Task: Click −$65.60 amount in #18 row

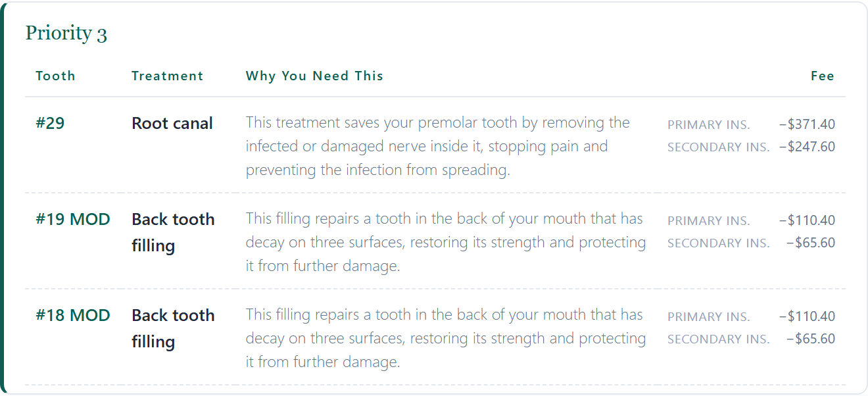Action: click(x=811, y=339)
